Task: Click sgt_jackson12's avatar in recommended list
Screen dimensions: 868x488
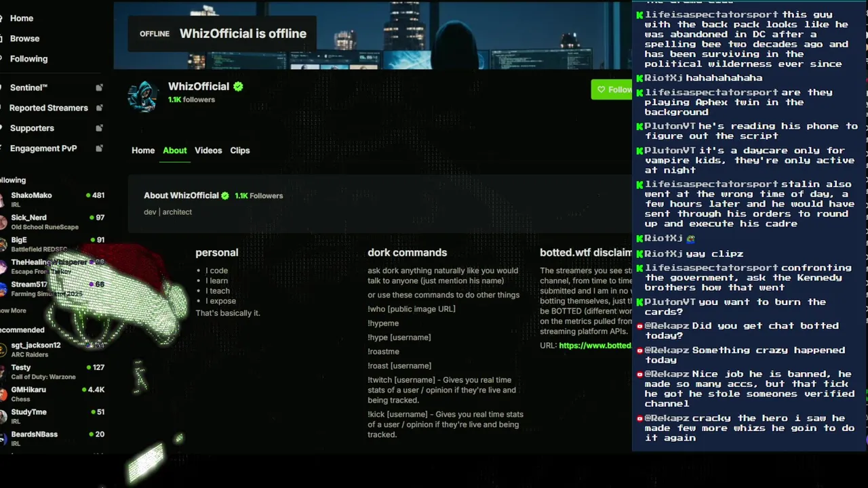Action: click(x=3, y=350)
